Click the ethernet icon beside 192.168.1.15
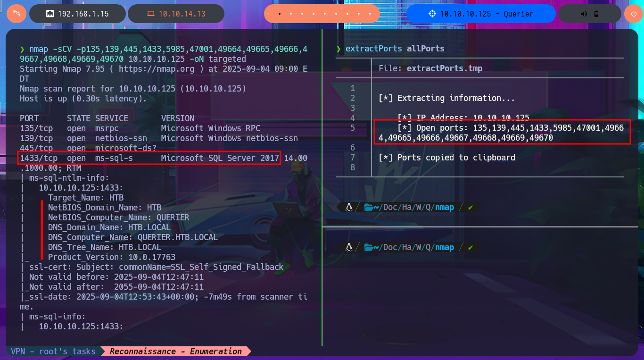Viewport: 644px width, 360px height. pos(50,14)
